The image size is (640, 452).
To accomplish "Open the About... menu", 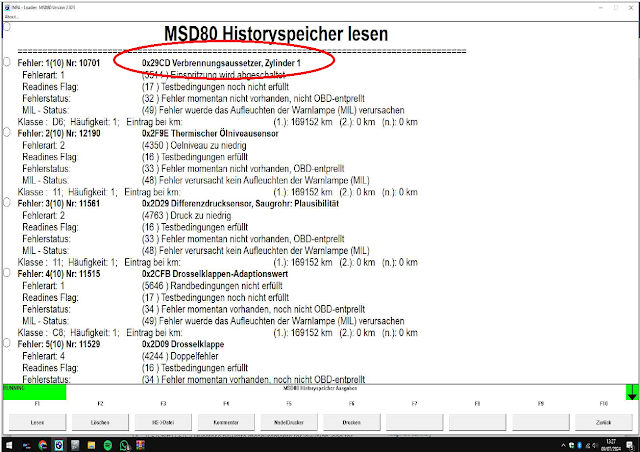I will (x=11, y=17).
